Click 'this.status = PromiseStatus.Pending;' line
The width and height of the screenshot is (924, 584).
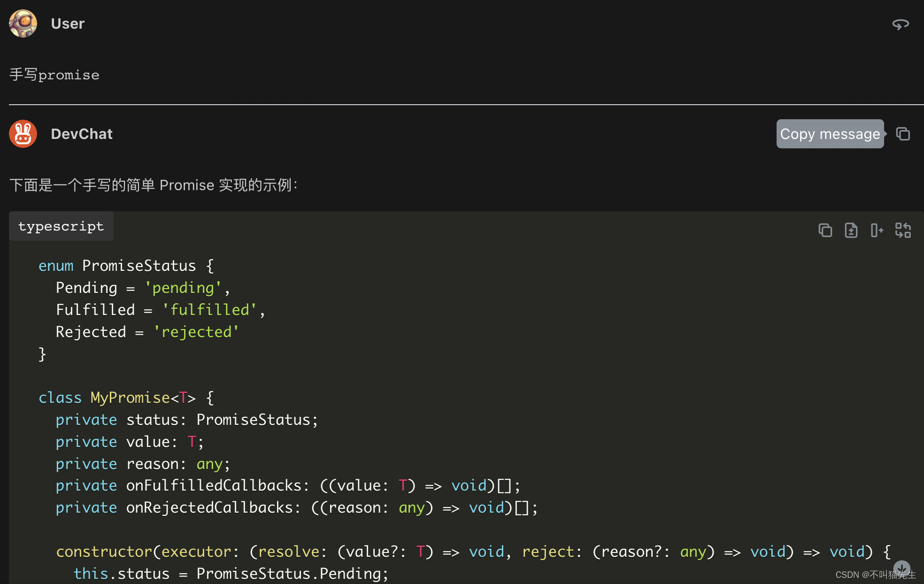tap(231, 574)
